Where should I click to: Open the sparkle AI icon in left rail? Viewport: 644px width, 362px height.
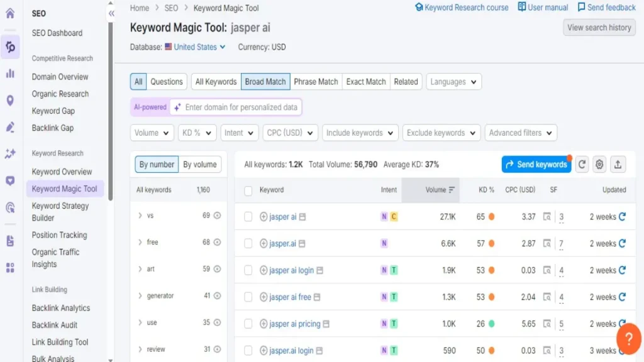coord(10,153)
